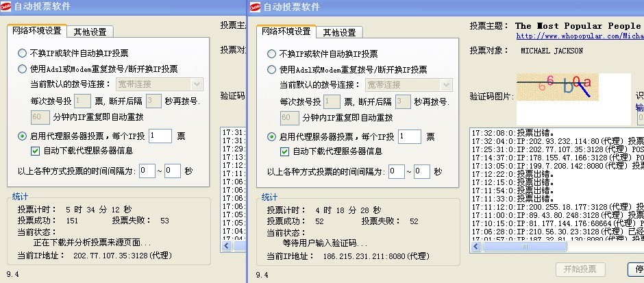This screenshot has height=283, width=644.
Task: Click log line 17:12:22:0:投票出错
Action: click(x=513, y=174)
